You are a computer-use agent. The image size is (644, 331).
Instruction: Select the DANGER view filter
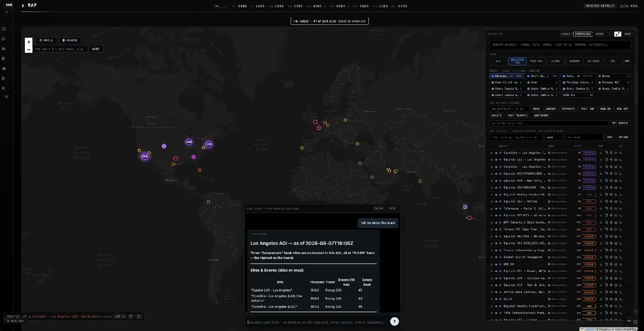pos(575,61)
